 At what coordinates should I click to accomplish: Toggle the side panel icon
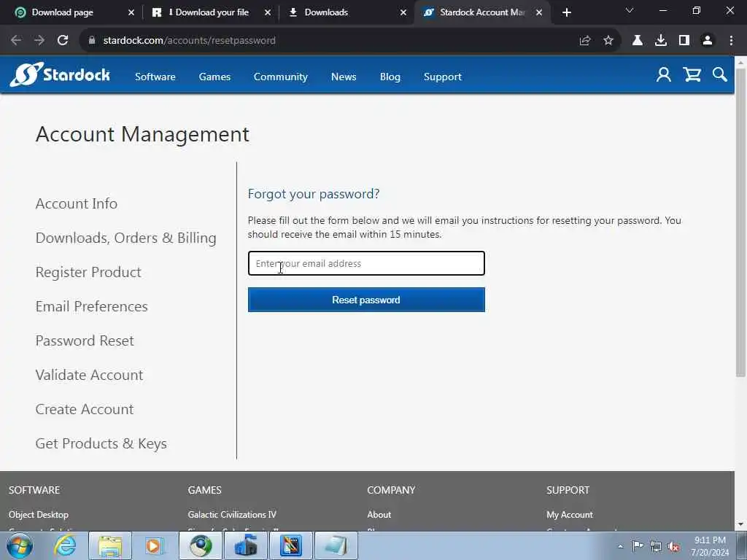(x=684, y=41)
